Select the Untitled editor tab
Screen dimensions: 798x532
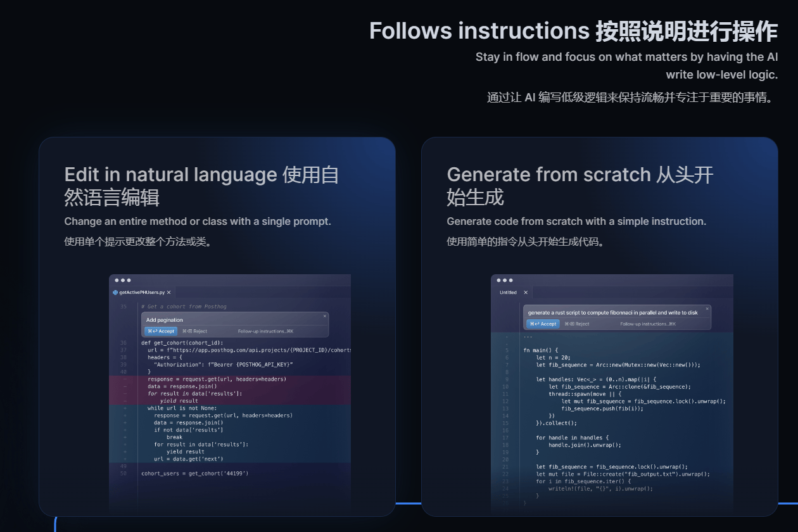508,293
